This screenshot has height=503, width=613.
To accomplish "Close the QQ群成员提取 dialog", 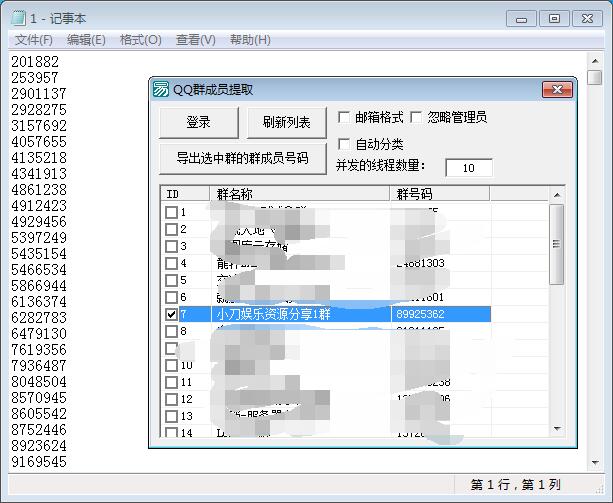I will 557,90.
